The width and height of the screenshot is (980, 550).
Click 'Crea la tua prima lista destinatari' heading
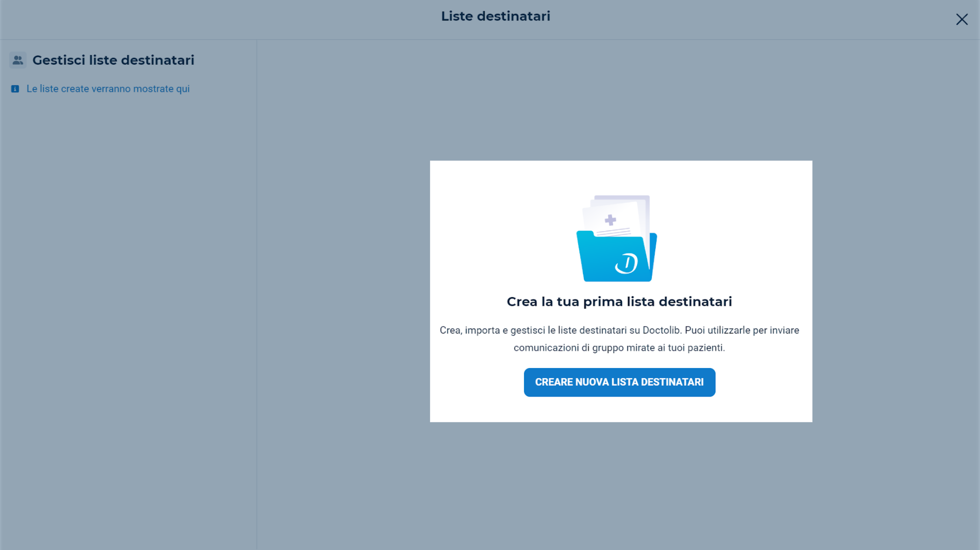[x=619, y=302]
